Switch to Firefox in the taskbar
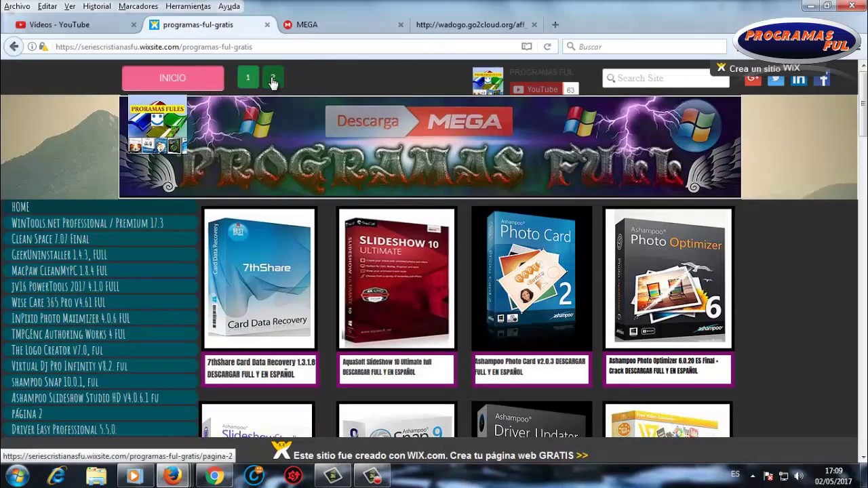This screenshot has height=488, width=868. 173,476
